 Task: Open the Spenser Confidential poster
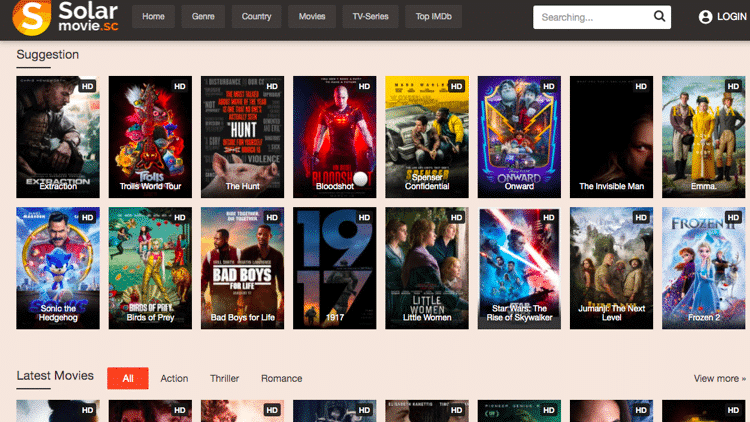coord(427,137)
